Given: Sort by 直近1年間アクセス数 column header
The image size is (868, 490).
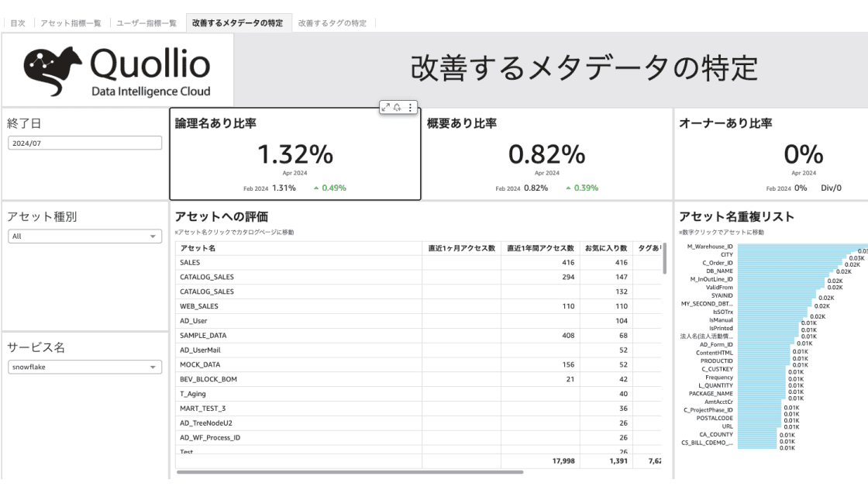Looking at the screenshot, I should (x=540, y=248).
